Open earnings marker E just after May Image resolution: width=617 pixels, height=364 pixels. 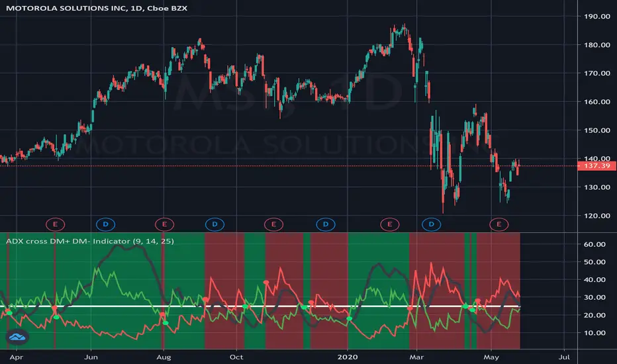tap(499, 224)
